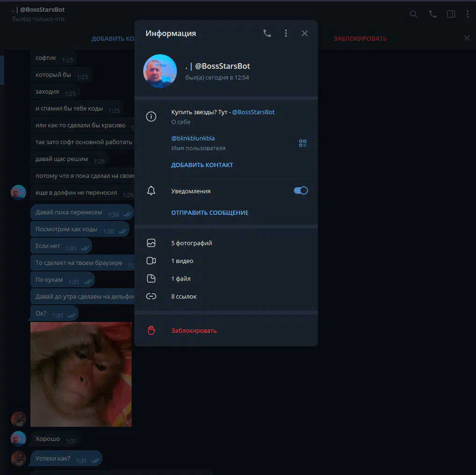Screen dimensions: 476x475
Task: Open the chat header three-dot menu
Action: pos(468,14)
